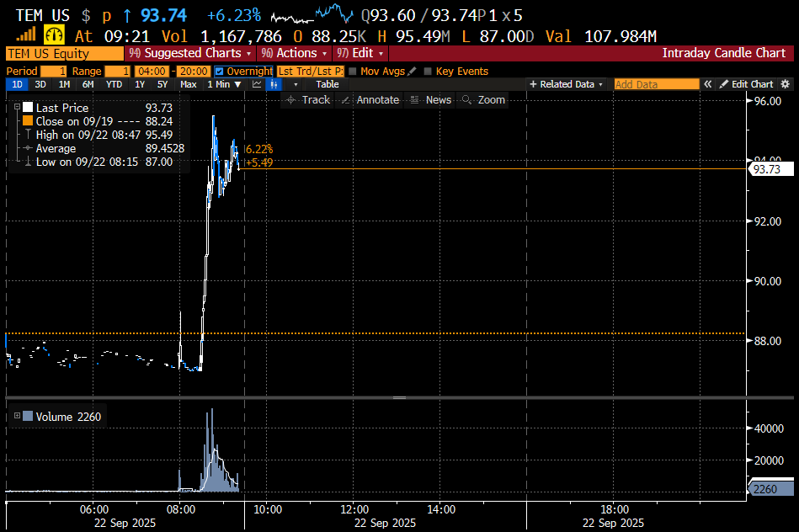Switch to Table view
Viewport: 799px width, 532px height.
(328, 84)
